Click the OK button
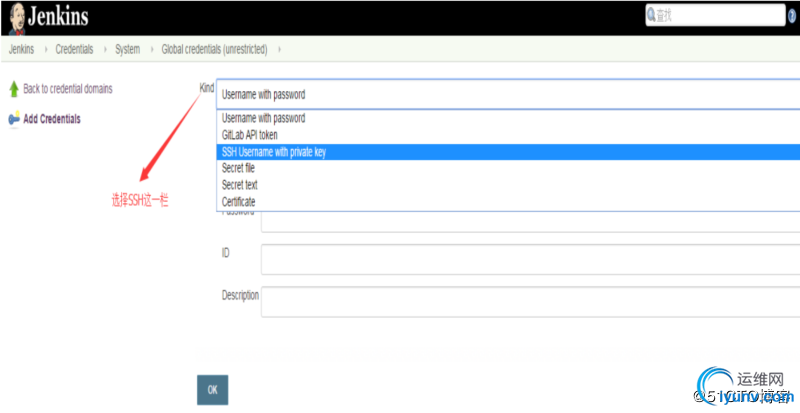This screenshot has height=413, width=800. point(212,390)
